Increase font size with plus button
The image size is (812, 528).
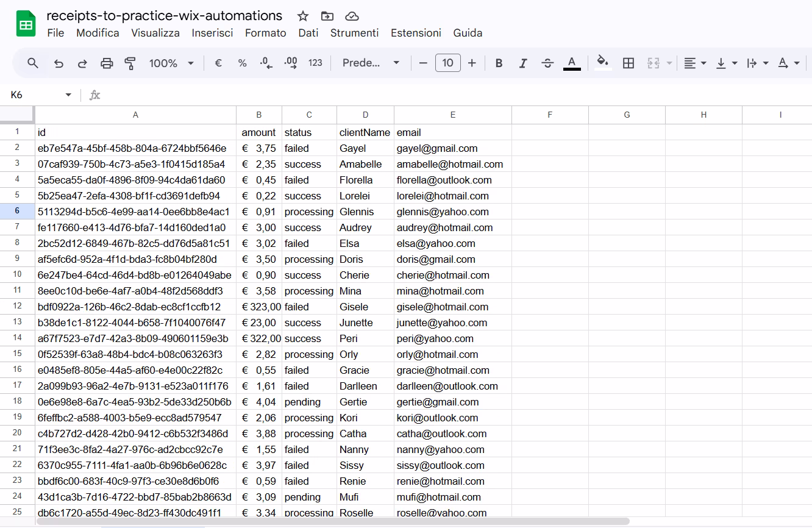point(472,63)
